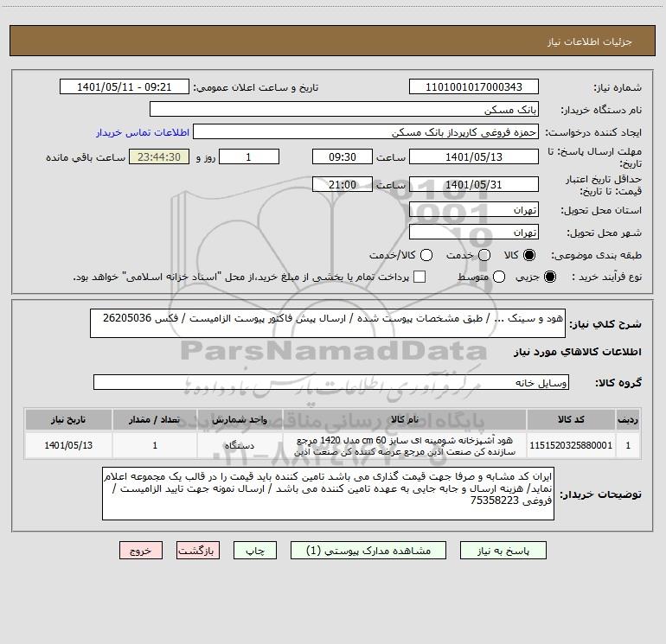Click the پاسخ به نیاز button
The height and width of the screenshot is (644, 666).
tap(503, 551)
